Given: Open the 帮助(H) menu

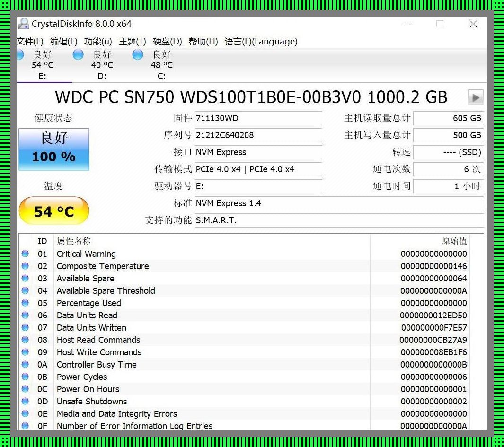Looking at the screenshot, I should click(203, 42).
